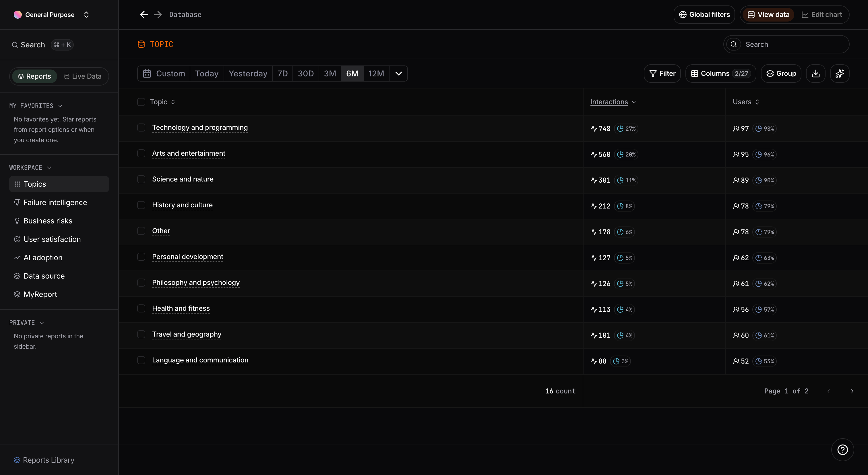Check the Other row checkbox
Image resolution: width=868 pixels, height=475 pixels.
click(x=141, y=231)
